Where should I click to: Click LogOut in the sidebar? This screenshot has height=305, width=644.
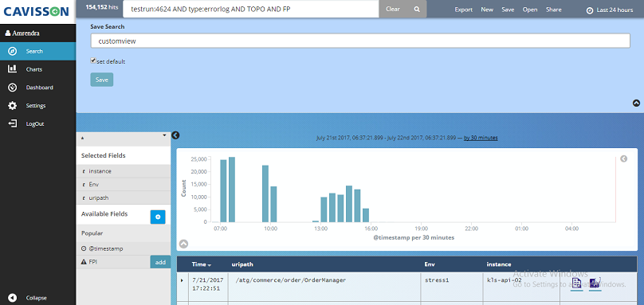[37, 123]
